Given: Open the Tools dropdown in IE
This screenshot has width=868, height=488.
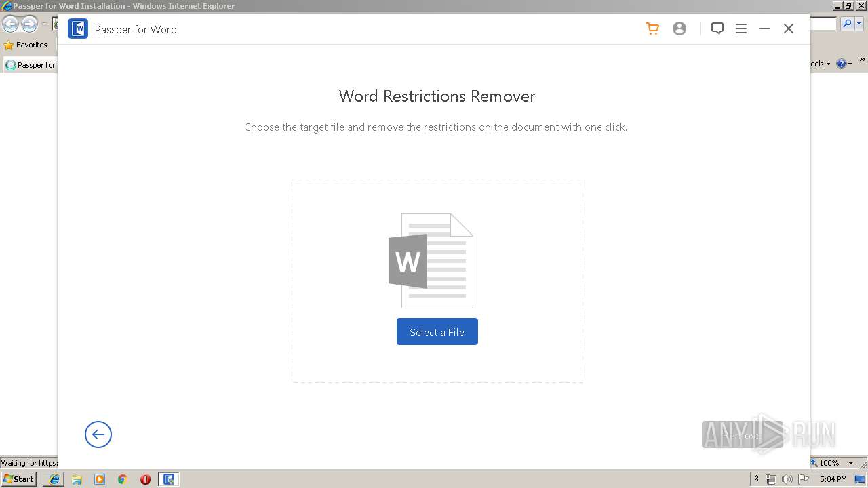Looking at the screenshot, I should pyautogui.click(x=820, y=64).
